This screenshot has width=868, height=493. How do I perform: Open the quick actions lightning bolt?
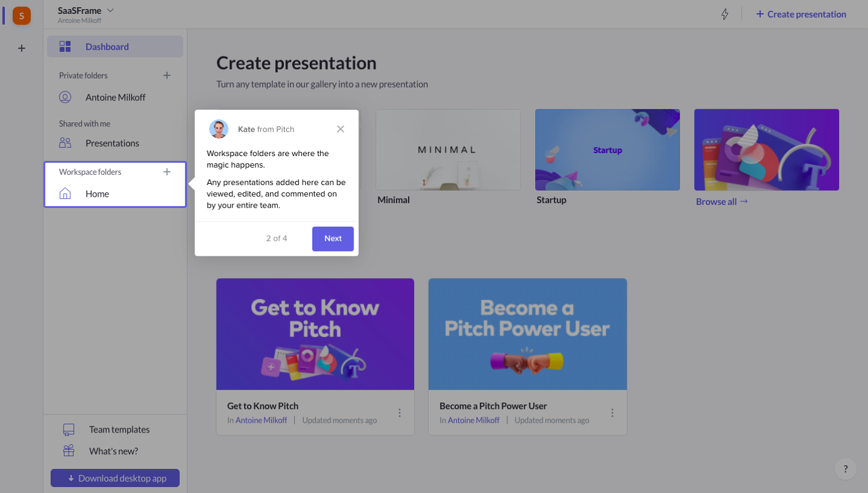[x=725, y=15]
